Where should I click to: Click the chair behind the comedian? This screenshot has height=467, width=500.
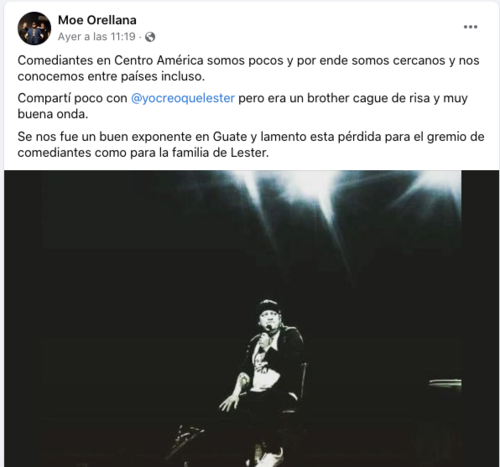coord(298,387)
